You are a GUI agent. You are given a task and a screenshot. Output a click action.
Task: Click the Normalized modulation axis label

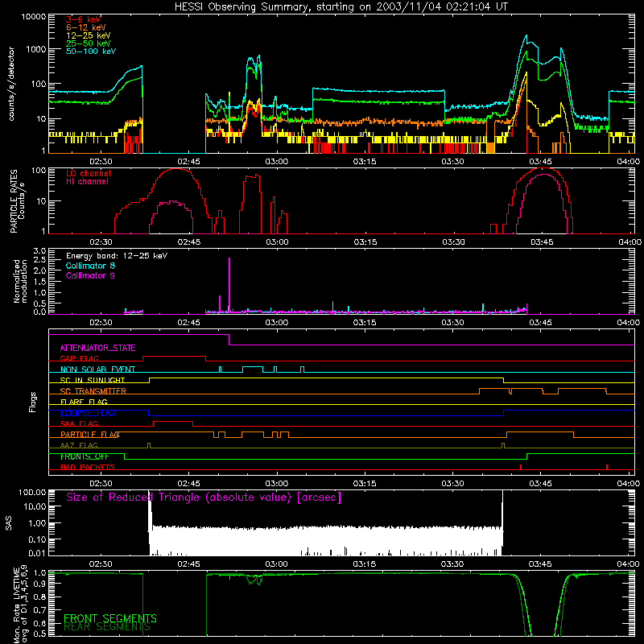click(20, 281)
